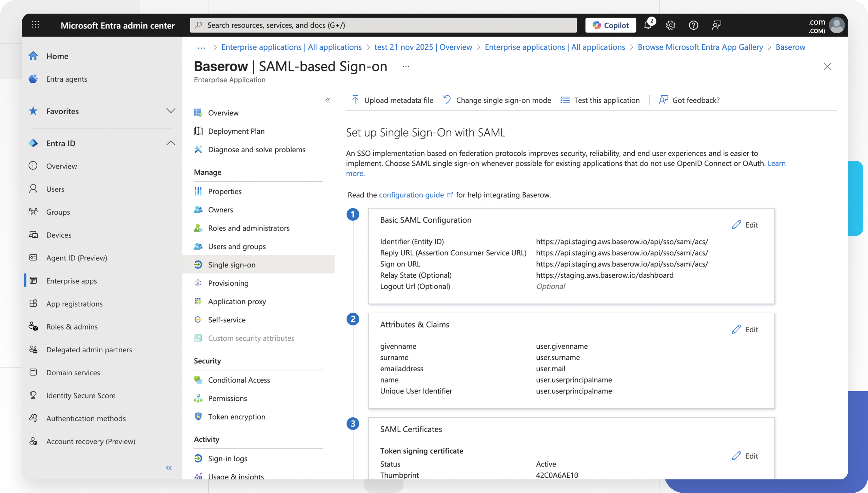
Task: Open the notifications bell
Action: point(648,25)
